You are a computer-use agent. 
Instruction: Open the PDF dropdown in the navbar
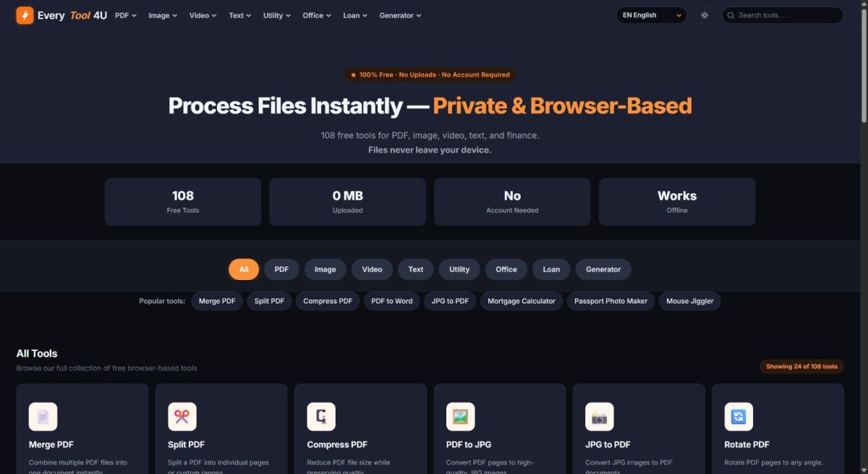click(126, 15)
